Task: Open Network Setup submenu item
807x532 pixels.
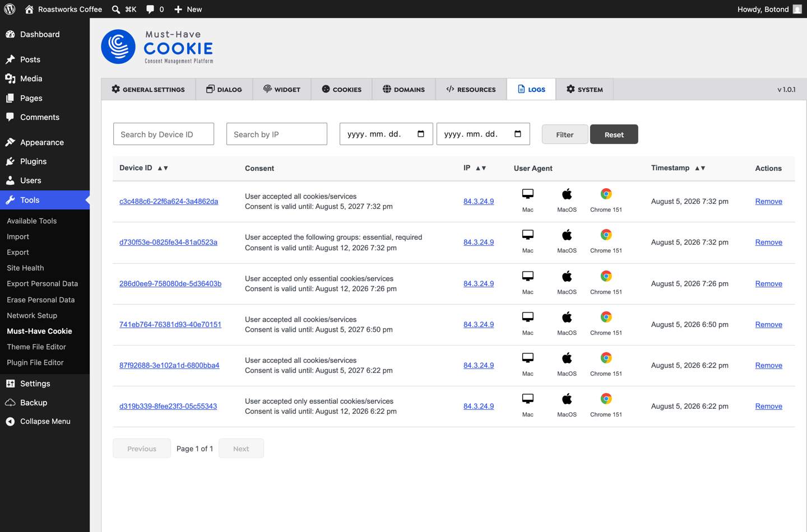Action: click(32, 315)
